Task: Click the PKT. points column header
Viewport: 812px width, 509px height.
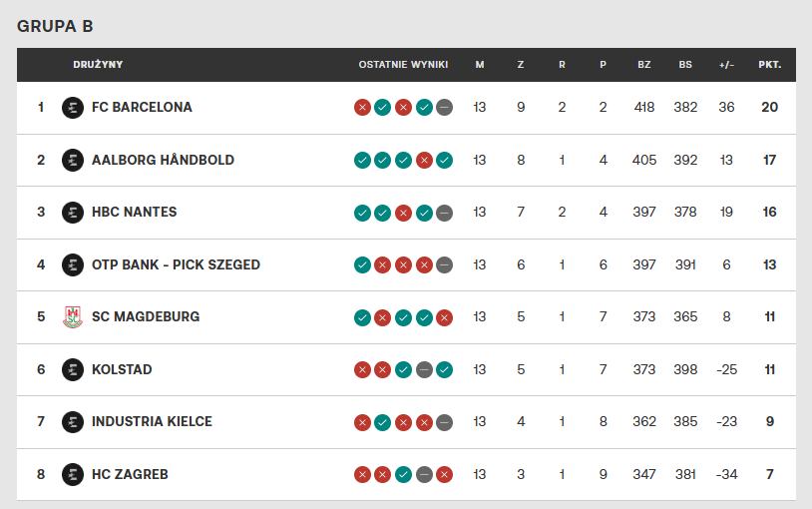Action: (769, 65)
